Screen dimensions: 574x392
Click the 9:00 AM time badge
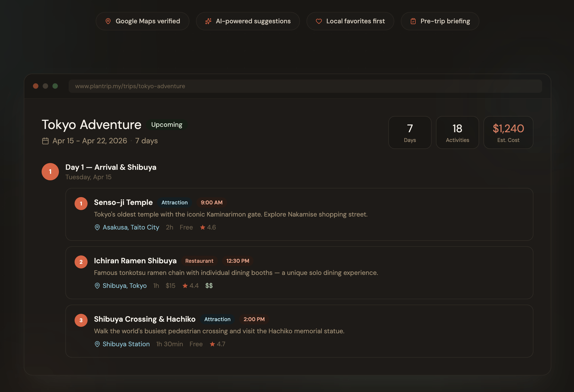pos(212,203)
